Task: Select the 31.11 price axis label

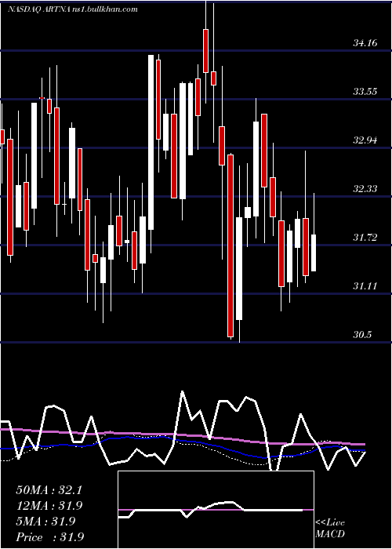Action: [365, 287]
